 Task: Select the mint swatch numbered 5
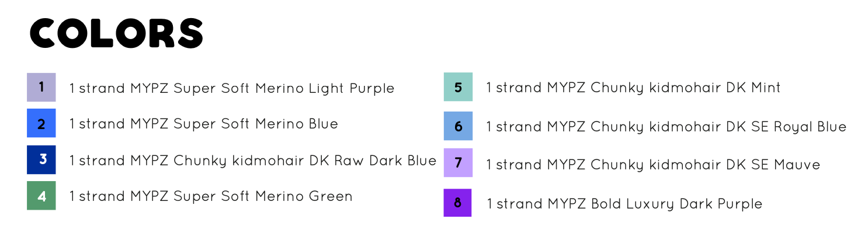point(458,87)
